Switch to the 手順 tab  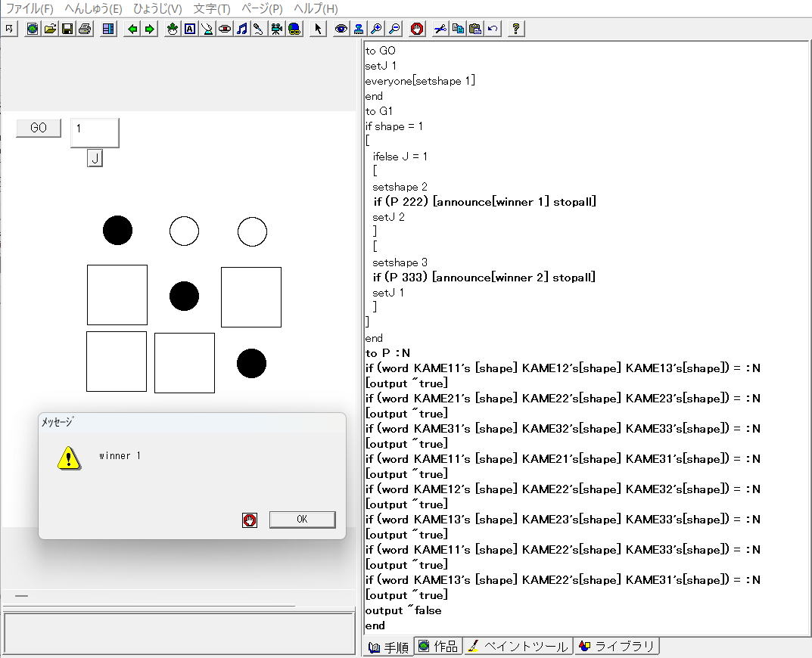click(x=389, y=647)
